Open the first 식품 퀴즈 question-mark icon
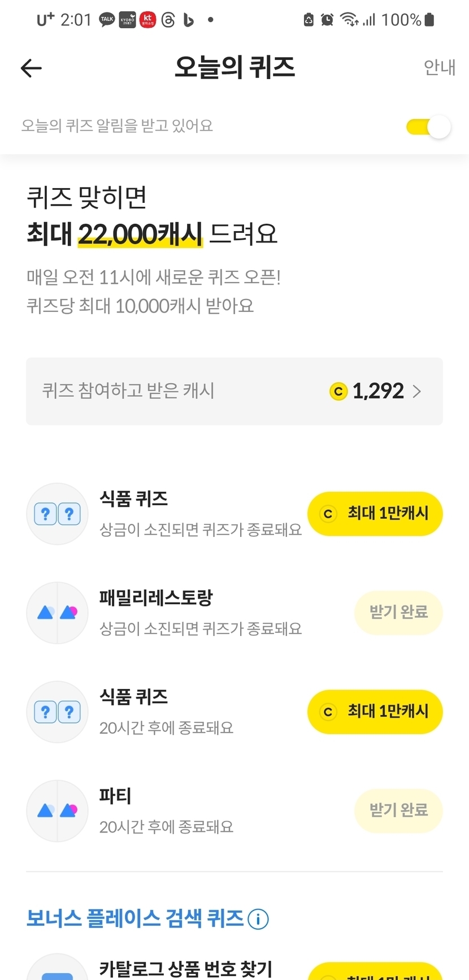The height and width of the screenshot is (980, 469). (57, 514)
